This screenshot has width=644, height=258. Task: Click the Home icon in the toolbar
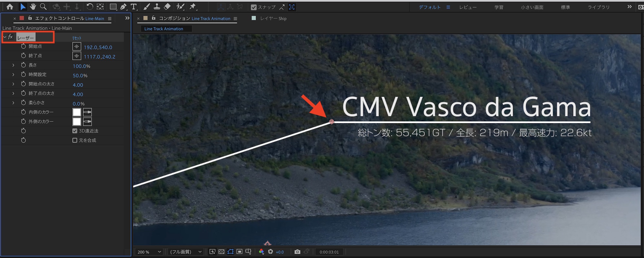click(10, 7)
